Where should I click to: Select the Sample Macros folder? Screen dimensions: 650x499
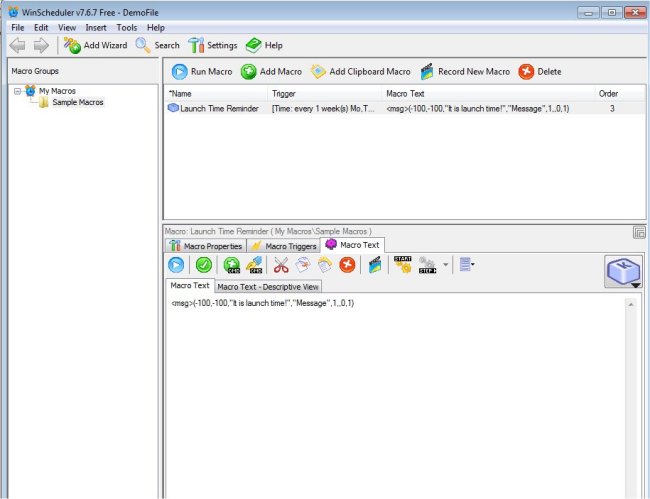78,102
